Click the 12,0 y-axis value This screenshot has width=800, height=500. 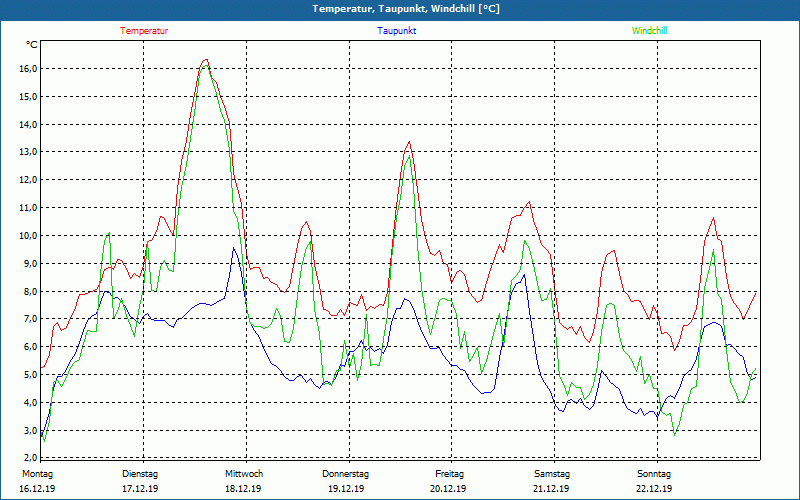[29, 180]
